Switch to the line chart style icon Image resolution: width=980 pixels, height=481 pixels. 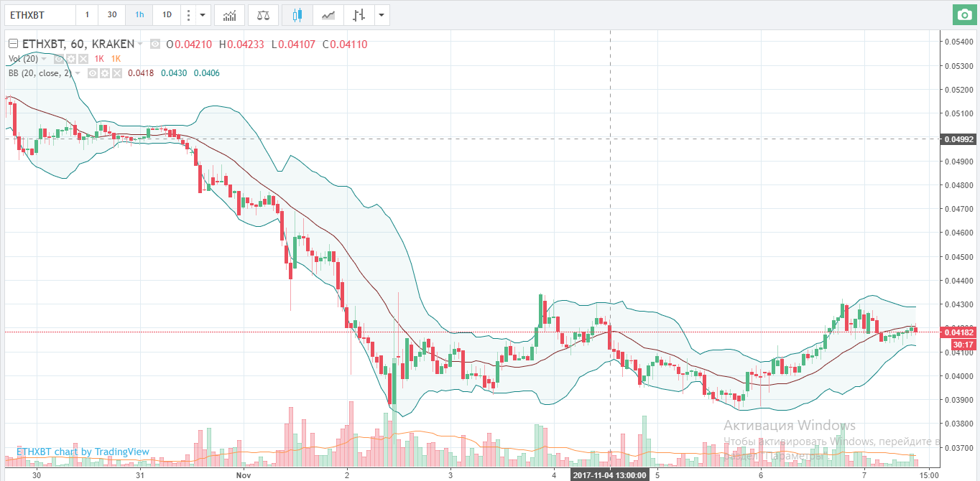point(329,15)
